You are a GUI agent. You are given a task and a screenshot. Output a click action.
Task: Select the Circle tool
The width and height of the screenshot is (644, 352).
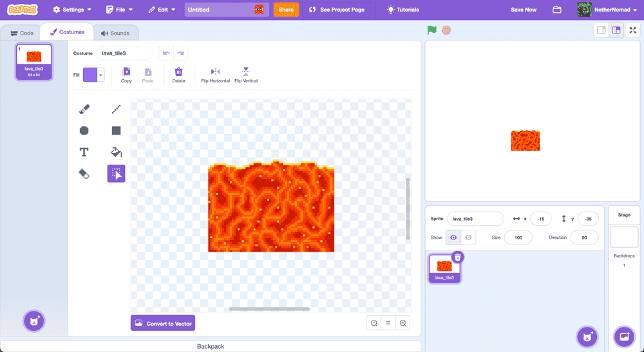tap(84, 131)
